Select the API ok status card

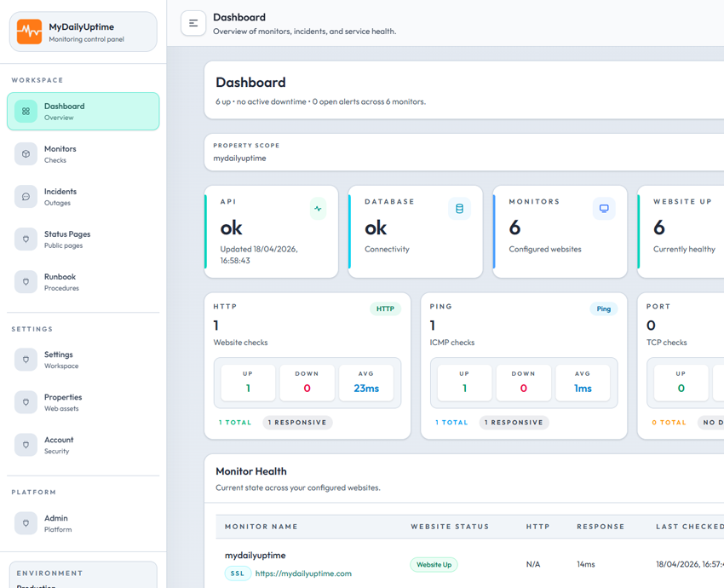(x=271, y=232)
